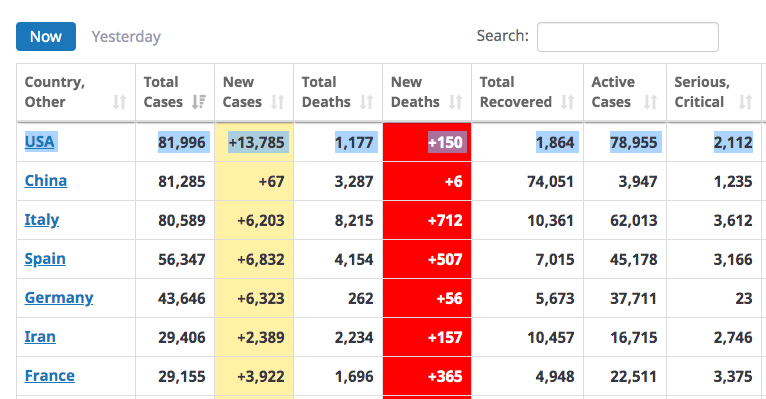Select USA total cases 81,996
766x399 pixels.
pos(182,142)
